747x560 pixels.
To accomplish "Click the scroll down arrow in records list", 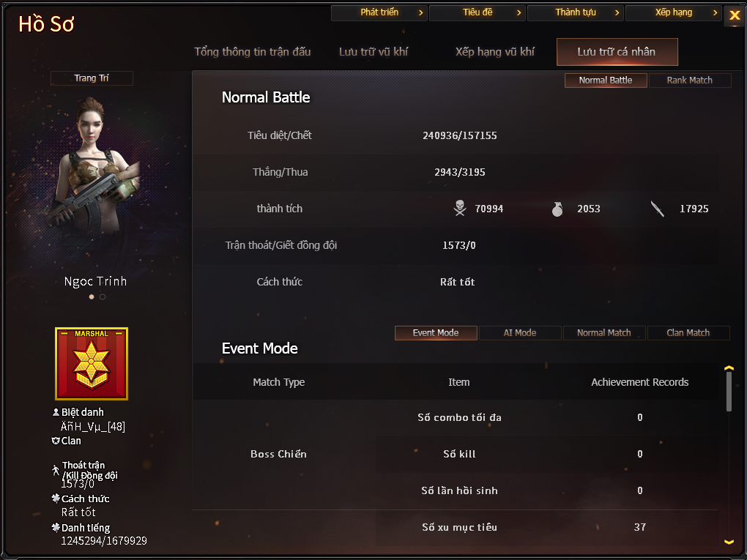I will (729, 542).
